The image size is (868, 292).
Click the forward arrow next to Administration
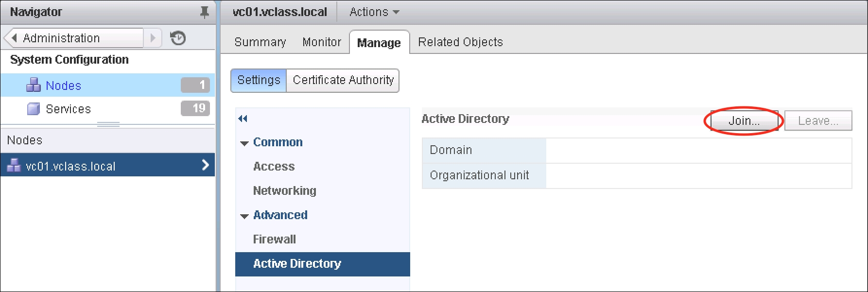[153, 38]
